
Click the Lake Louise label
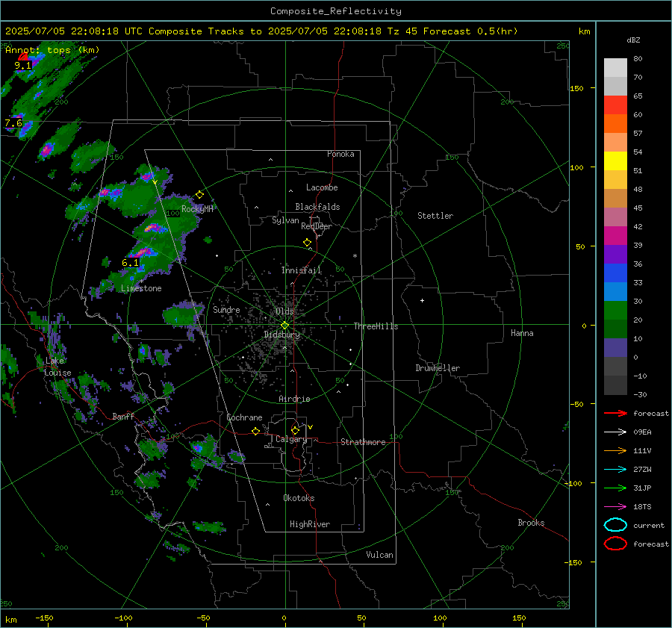(57, 367)
